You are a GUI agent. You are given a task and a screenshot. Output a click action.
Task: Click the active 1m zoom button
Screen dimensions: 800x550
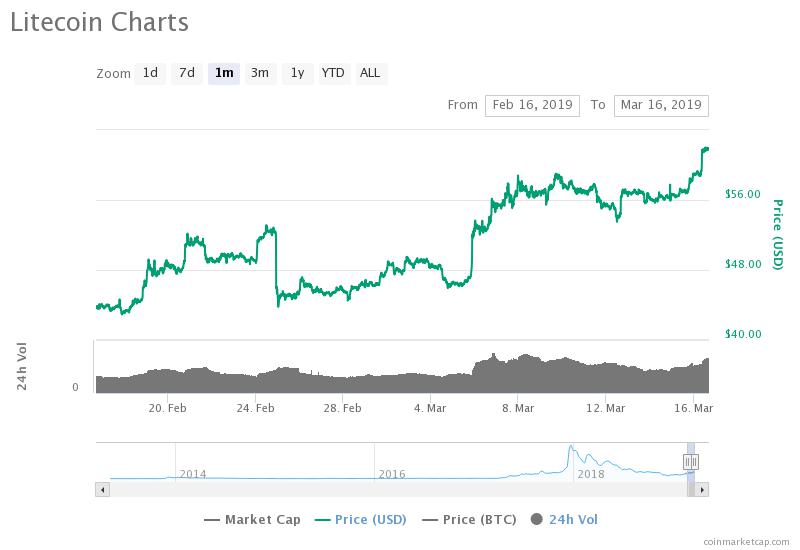[223, 73]
